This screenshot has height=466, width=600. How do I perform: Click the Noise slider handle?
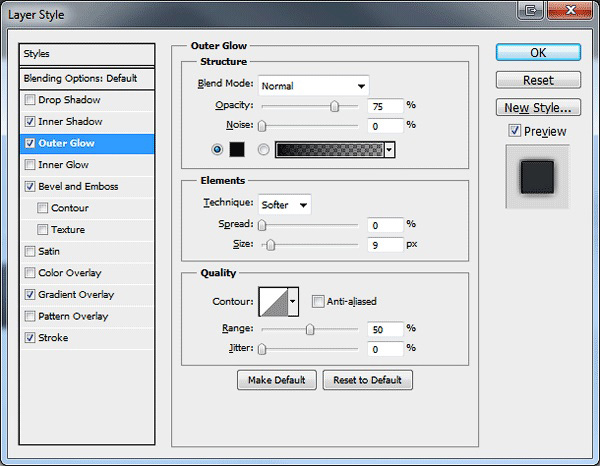[x=262, y=126]
